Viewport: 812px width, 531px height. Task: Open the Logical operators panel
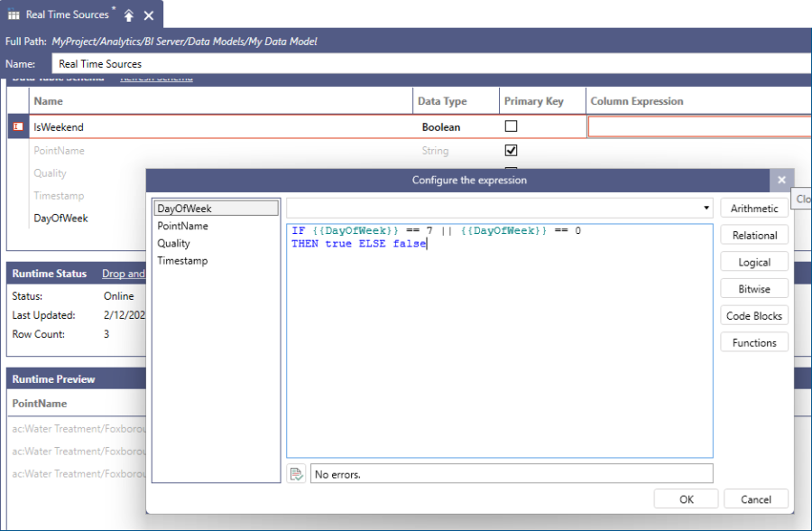(x=754, y=262)
